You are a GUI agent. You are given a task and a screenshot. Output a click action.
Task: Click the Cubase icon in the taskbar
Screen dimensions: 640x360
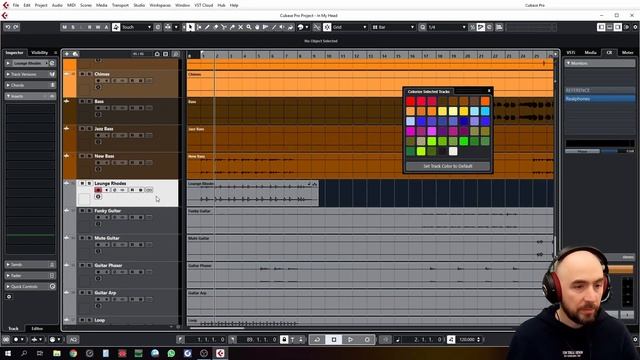click(x=220, y=353)
